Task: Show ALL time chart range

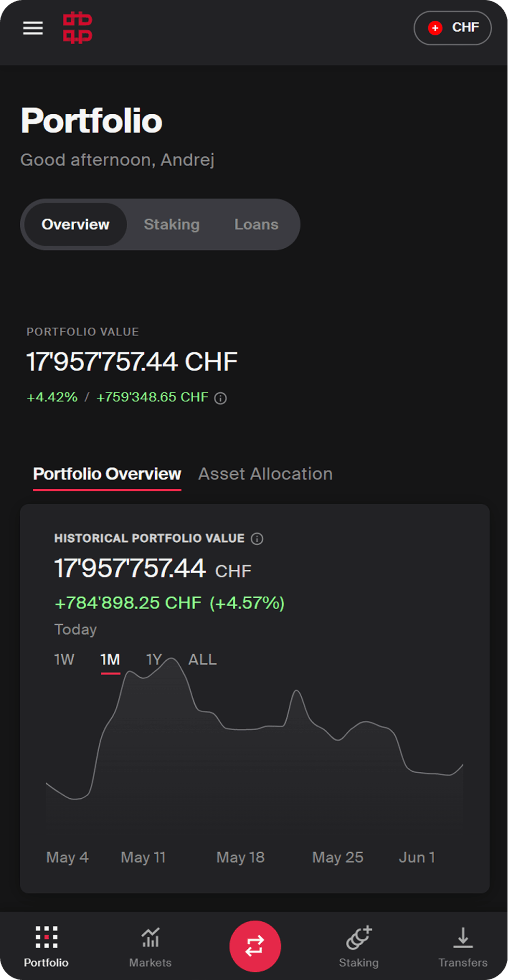Action: click(202, 660)
